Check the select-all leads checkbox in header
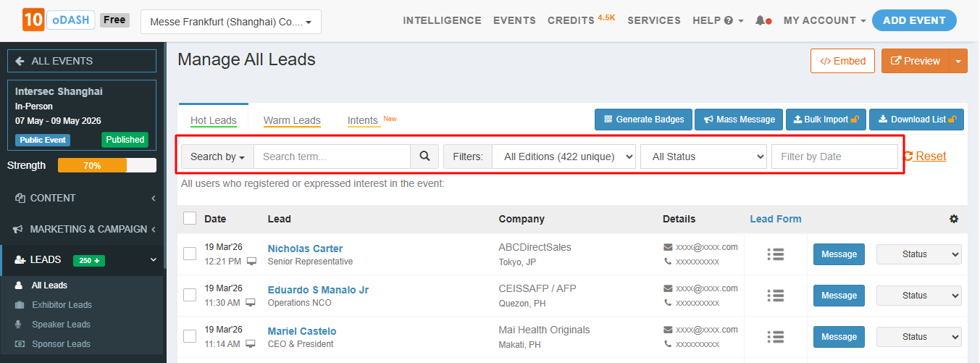This screenshot has width=980, height=363. pyautogui.click(x=190, y=218)
